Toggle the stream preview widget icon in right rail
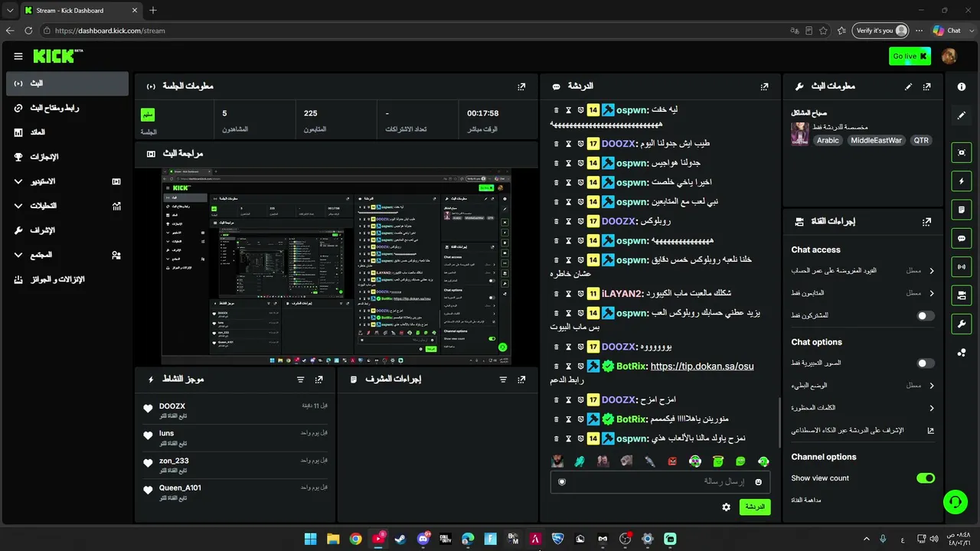 962,152
